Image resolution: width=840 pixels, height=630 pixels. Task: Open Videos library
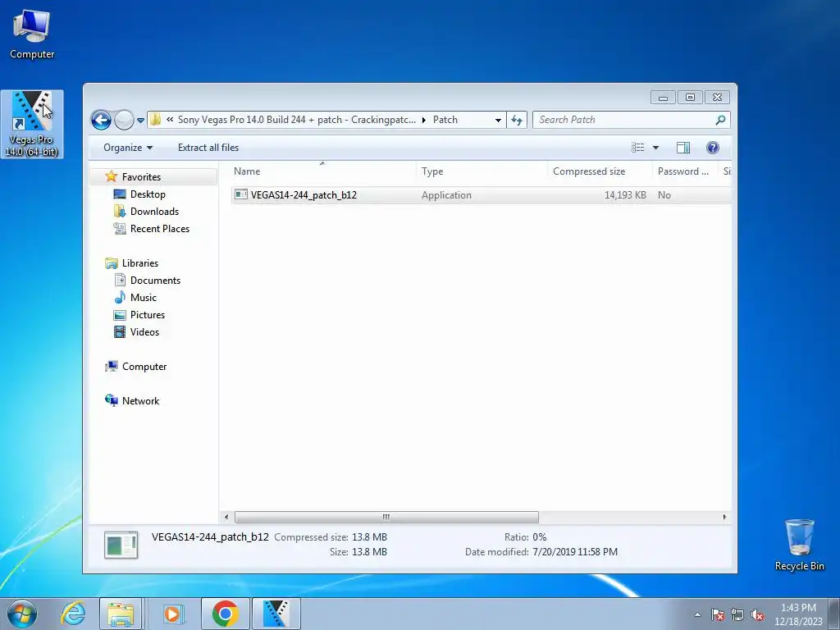click(x=144, y=331)
